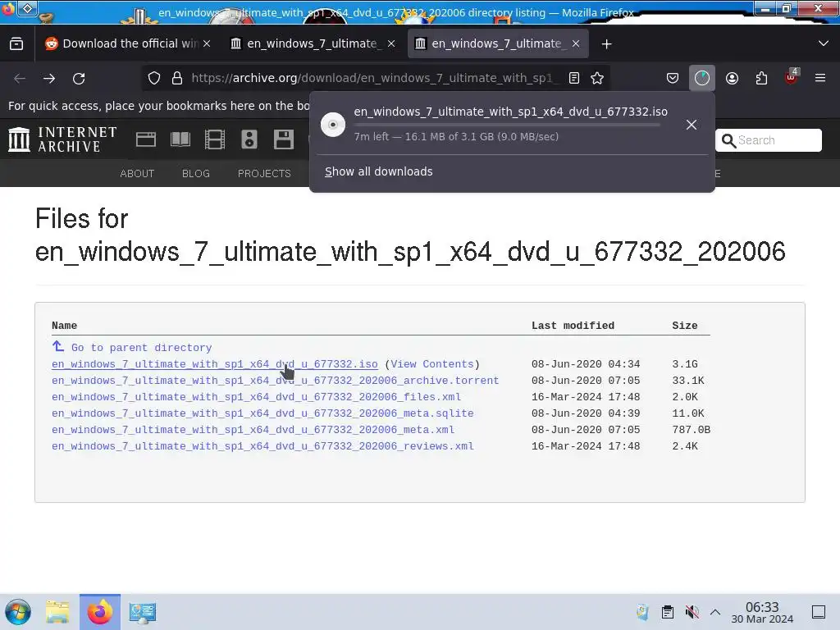The image size is (840, 630).
Task: Open Firefox account icon
Action: [732, 78]
